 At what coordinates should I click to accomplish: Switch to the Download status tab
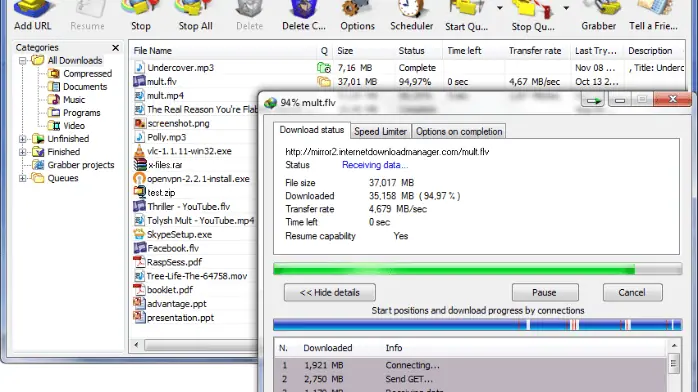click(312, 130)
